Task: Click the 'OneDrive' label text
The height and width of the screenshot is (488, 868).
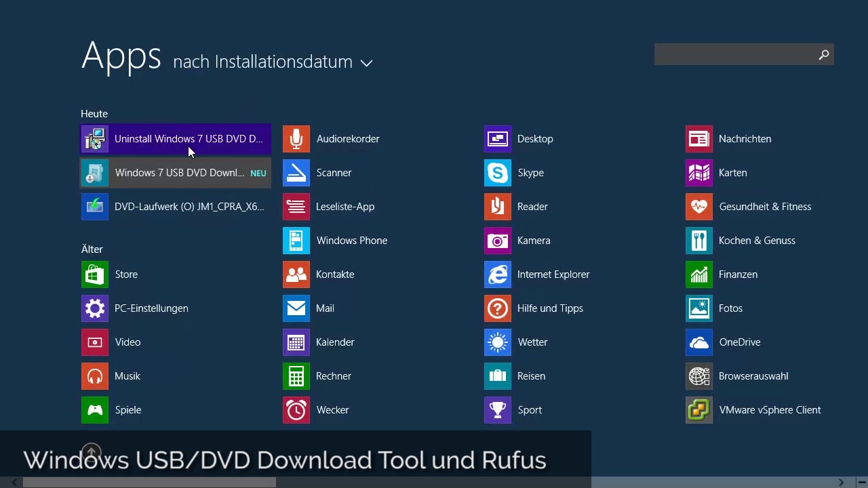Action: pos(740,342)
